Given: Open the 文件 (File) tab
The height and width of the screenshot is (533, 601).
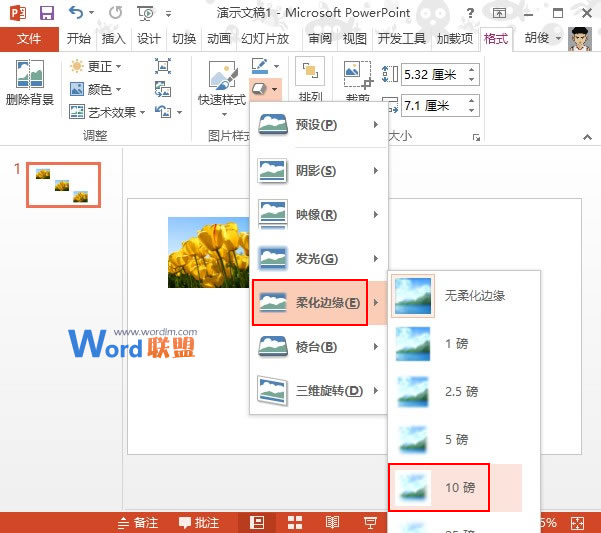Looking at the screenshot, I should click(x=29, y=39).
